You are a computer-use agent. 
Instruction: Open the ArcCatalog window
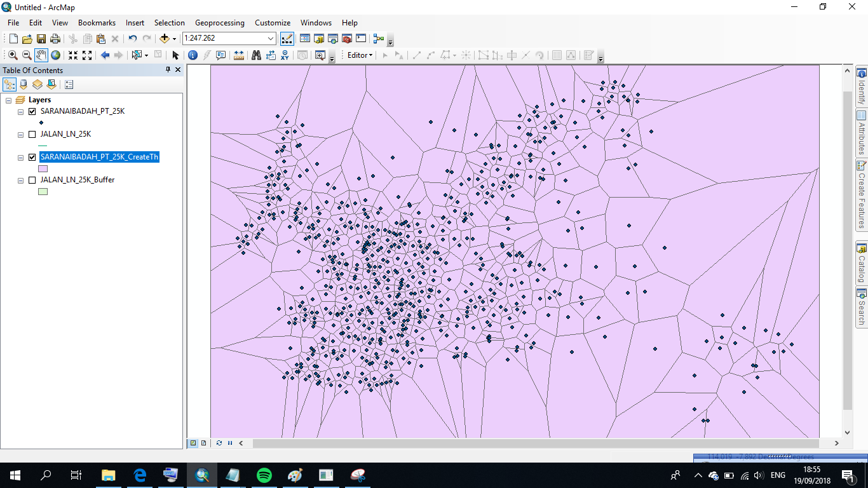(x=318, y=38)
